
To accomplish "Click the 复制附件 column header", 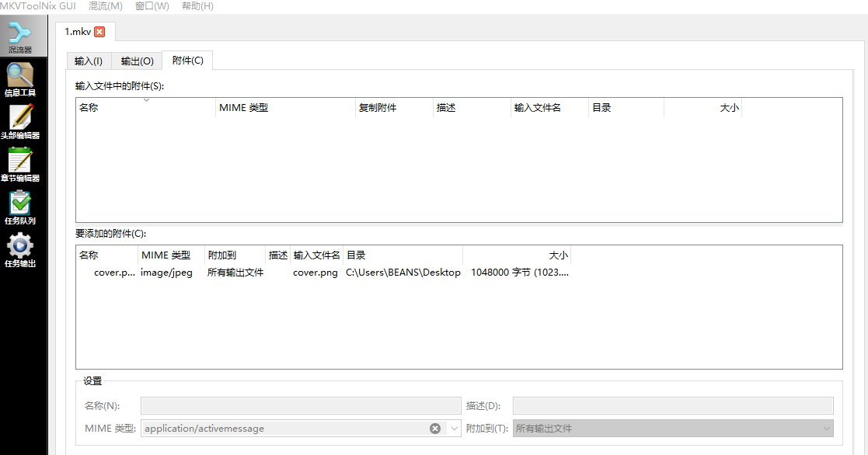I will 393,108.
